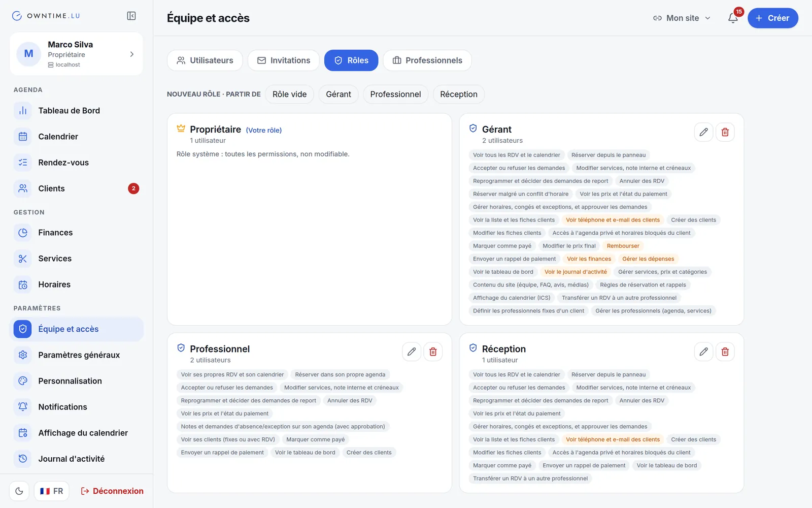The height and width of the screenshot is (508, 812).
Task: Open Paramètres généraux in the sidebar
Action: 76,355
